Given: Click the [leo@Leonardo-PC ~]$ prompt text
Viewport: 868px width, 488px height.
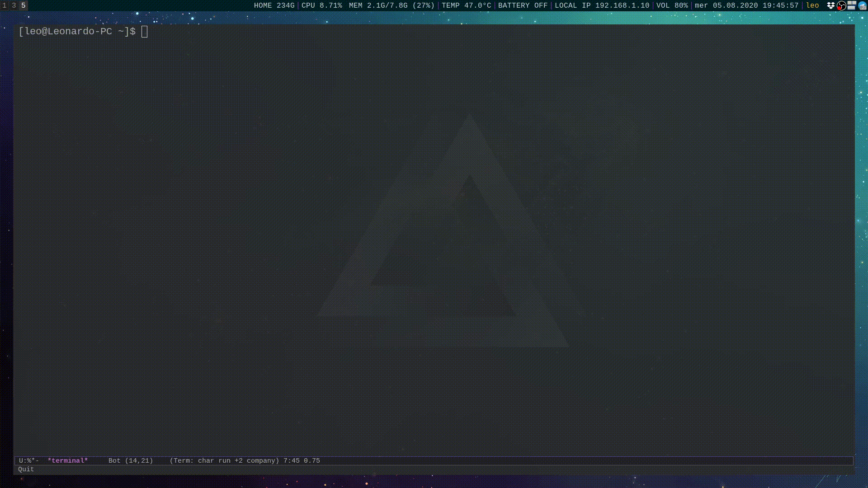Looking at the screenshot, I should tap(77, 32).
